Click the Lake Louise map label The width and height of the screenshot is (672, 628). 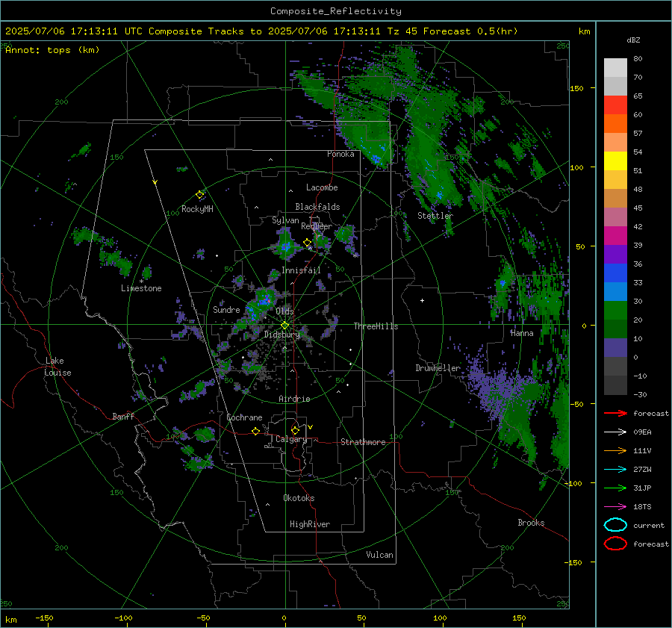point(57,367)
